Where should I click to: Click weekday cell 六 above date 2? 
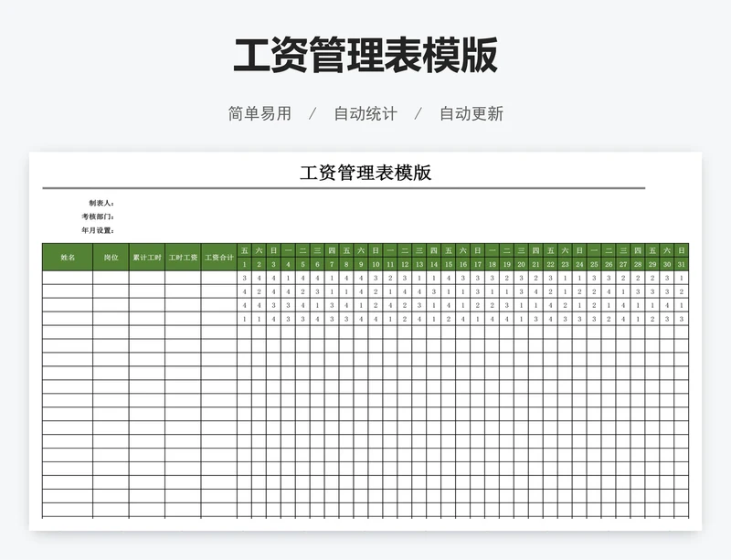tap(260, 250)
